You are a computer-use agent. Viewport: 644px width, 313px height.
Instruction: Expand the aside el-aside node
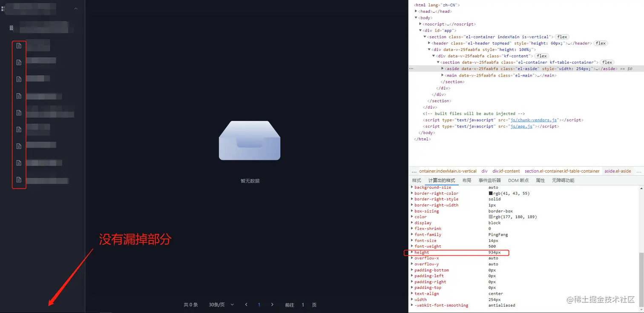pos(443,69)
